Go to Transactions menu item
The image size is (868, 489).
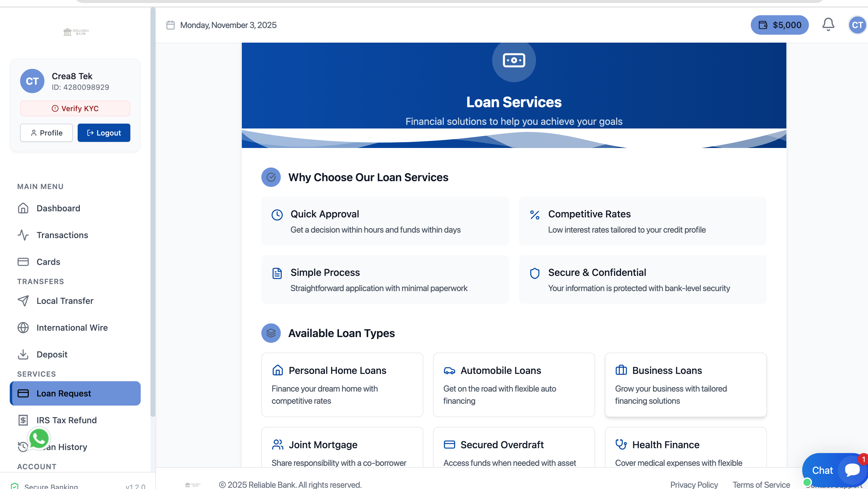click(x=62, y=235)
